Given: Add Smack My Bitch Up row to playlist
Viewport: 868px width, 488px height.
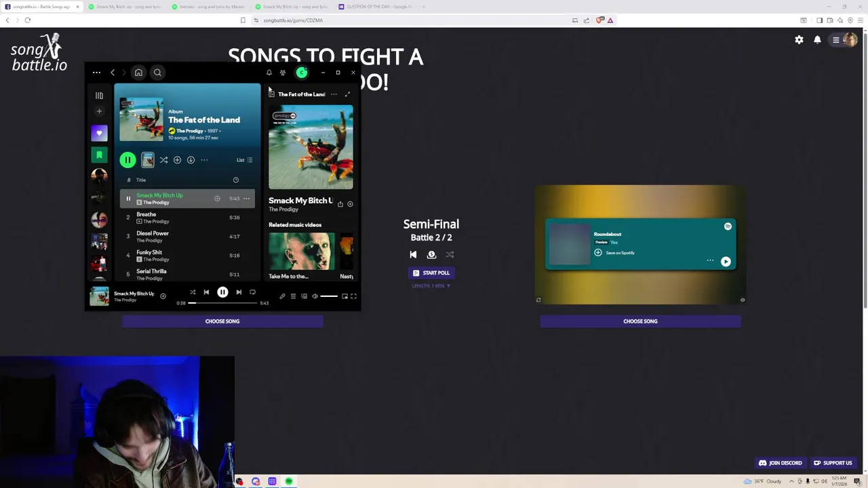Looking at the screenshot, I should pyautogui.click(x=217, y=199).
